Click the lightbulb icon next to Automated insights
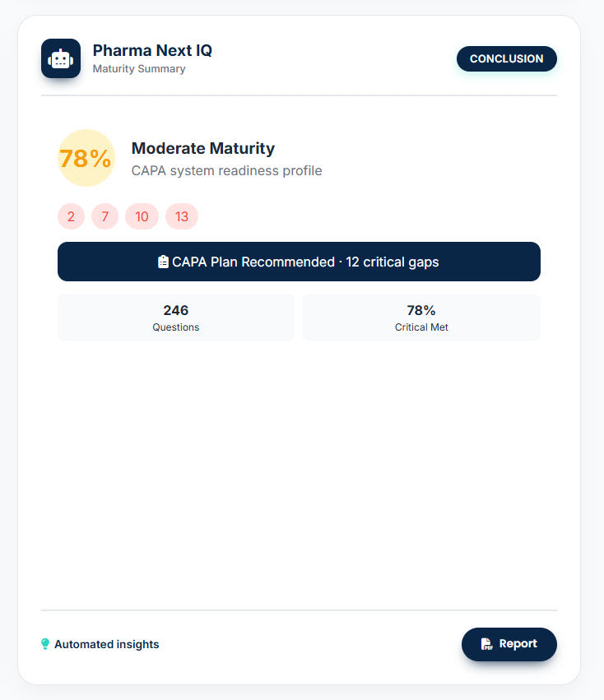Viewport: 604px width, 700px height. (x=45, y=644)
